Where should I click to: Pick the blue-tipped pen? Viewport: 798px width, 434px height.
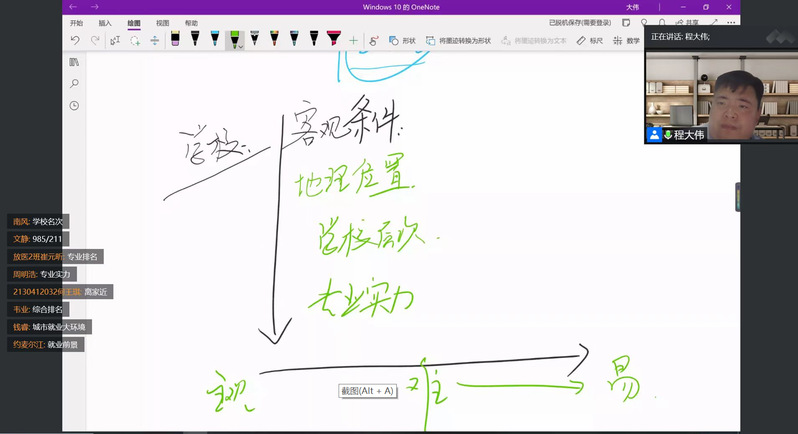point(214,40)
